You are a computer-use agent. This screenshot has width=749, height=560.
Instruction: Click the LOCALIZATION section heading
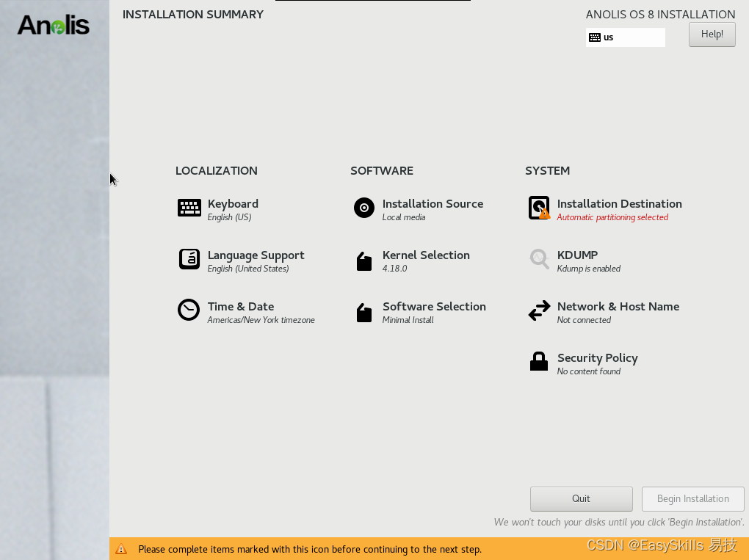pos(217,171)
